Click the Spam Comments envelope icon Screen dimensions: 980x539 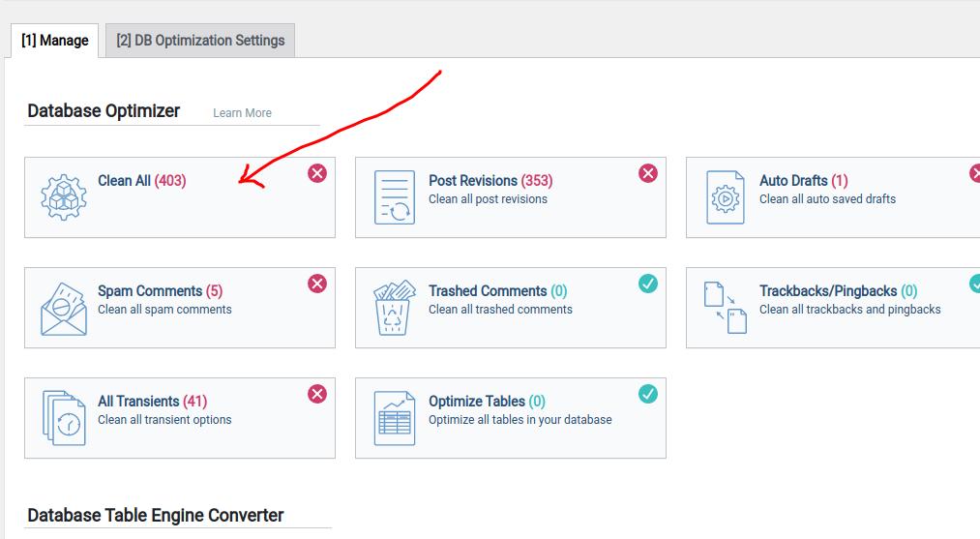pyautogui.click(x=64, y=309)
